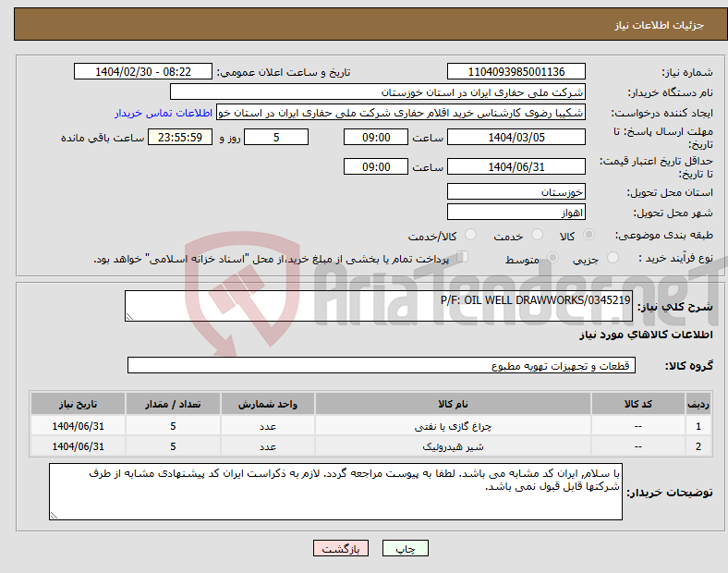Click the price validity date 1404/06/31 field
The image size is (728, 573).
[x=516, y=166]
